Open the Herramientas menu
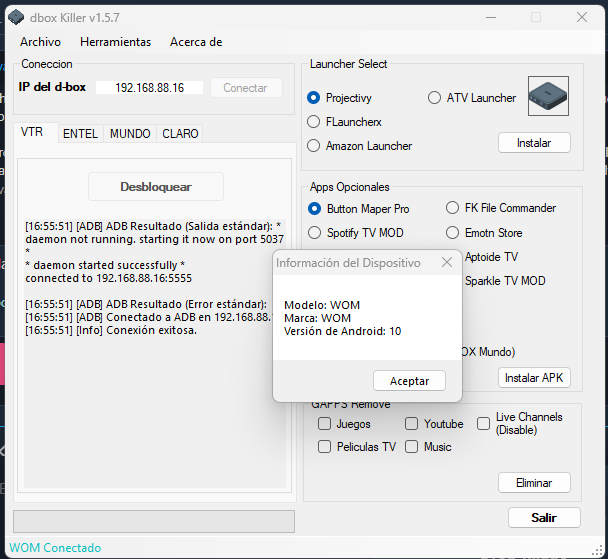 point(116,42)
